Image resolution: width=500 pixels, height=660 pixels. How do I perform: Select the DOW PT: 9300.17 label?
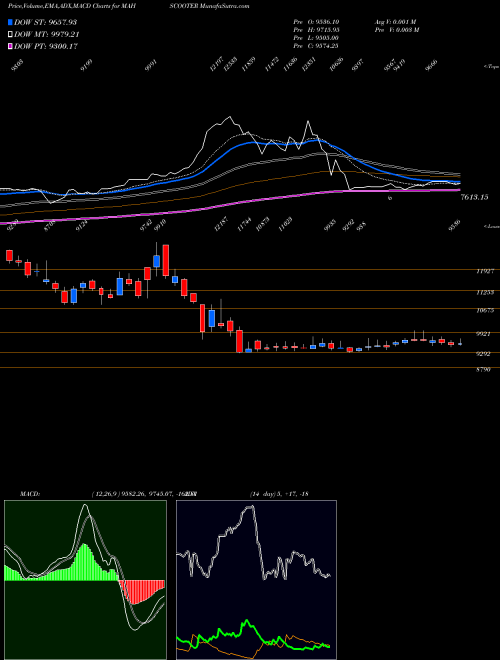46,46
